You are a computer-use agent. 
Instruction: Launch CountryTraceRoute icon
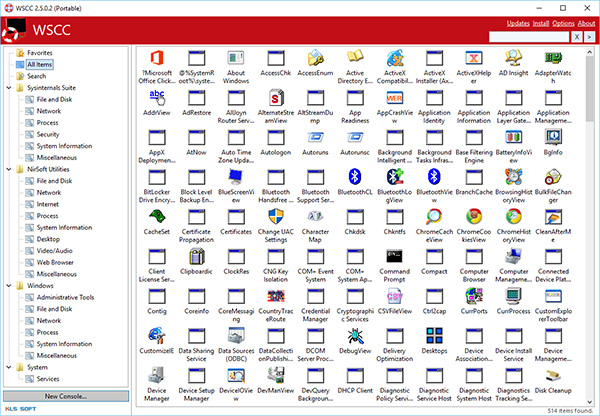[276, 296]
